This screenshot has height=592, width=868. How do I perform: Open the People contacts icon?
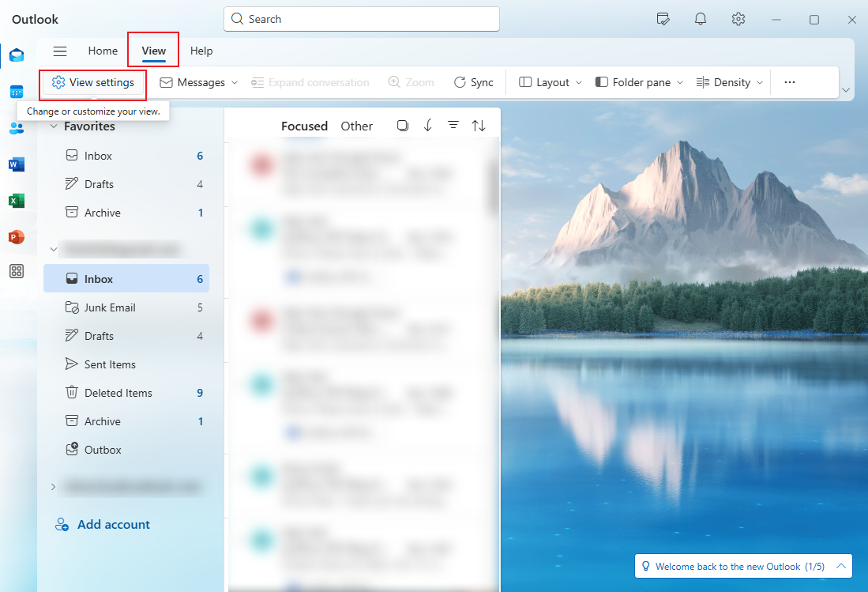click(17, 128)
